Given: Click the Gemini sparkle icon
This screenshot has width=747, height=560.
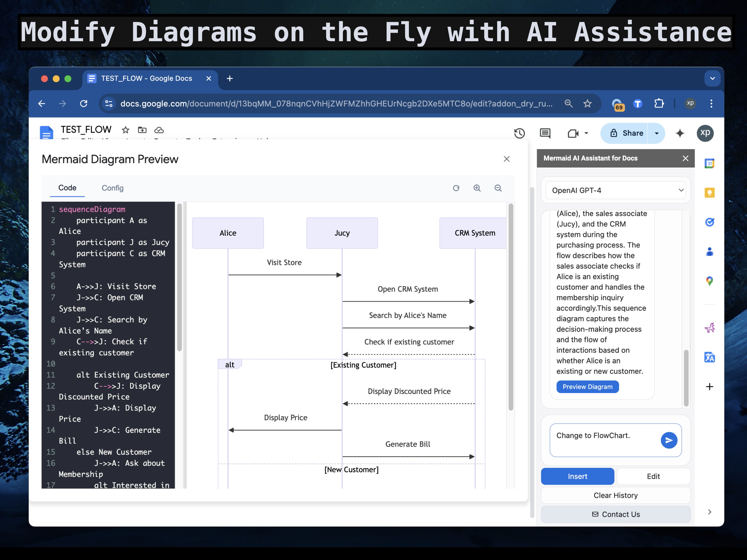Looking at the screenshot, I should [x=680, y=133].
